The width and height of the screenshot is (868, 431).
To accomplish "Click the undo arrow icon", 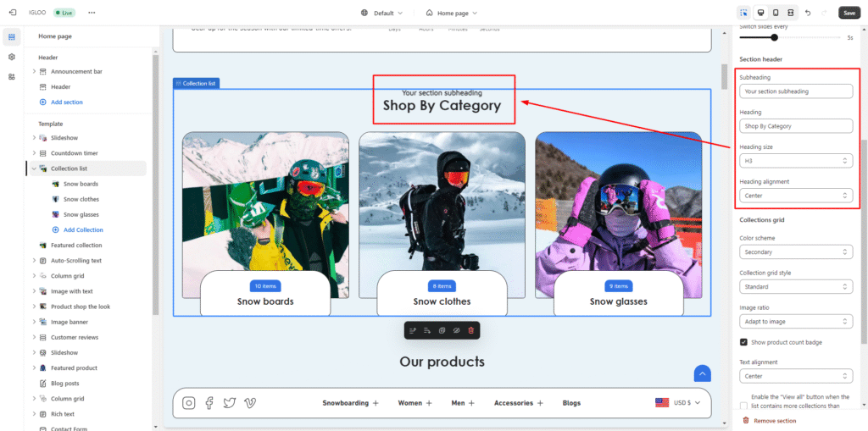I will click(808, 13).
